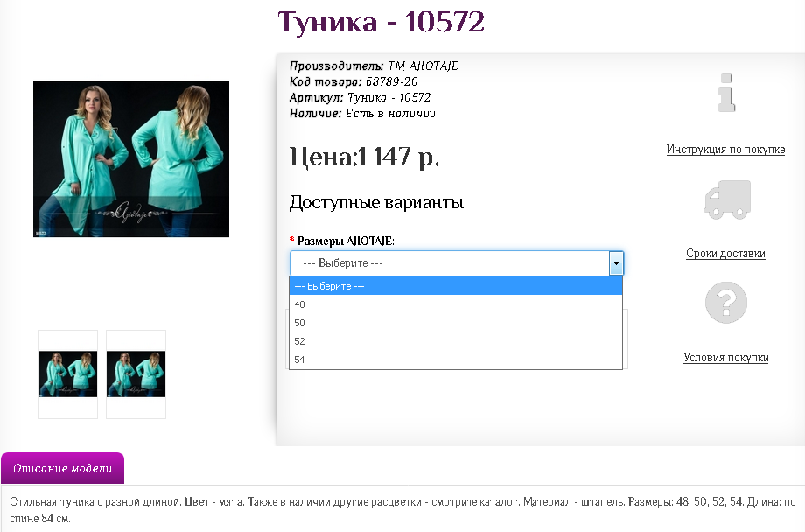Screen dimensions: 805x532
Task: Select size 50 from the list
Action: pyautogui.click(x=456, y=323)
